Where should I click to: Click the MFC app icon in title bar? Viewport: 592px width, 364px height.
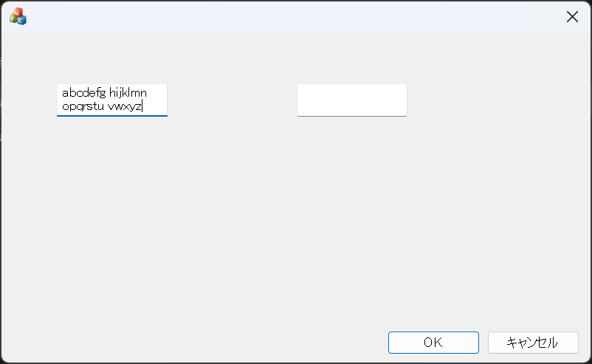[18, 16]
